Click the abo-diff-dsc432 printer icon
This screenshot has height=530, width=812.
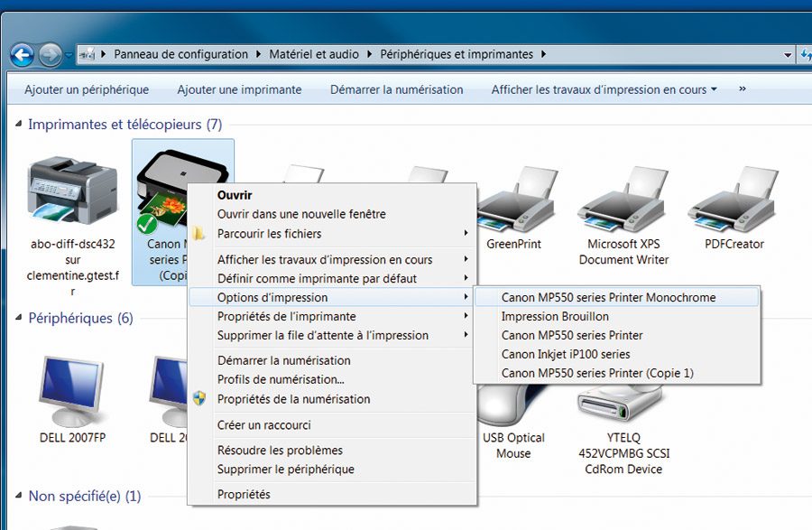coord(72,191)
